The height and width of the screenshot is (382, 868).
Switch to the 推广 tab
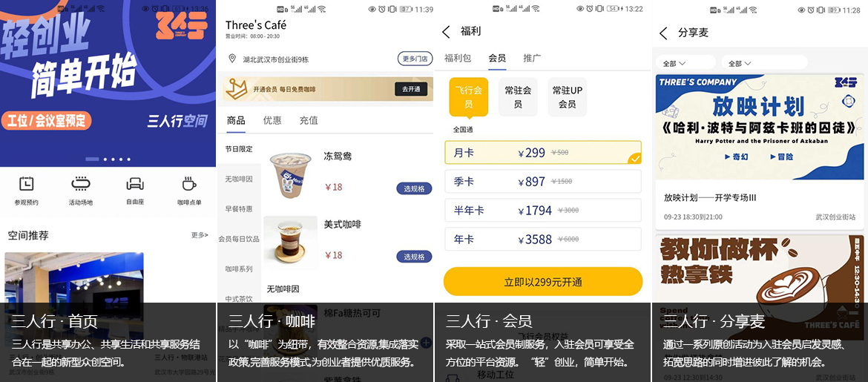click(x=532, y=58)
